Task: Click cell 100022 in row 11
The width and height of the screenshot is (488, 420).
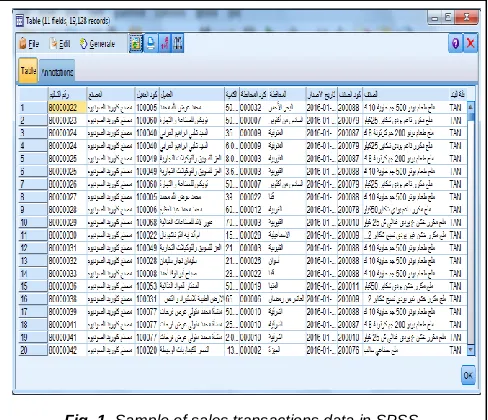Action: [x=147, y=235]
